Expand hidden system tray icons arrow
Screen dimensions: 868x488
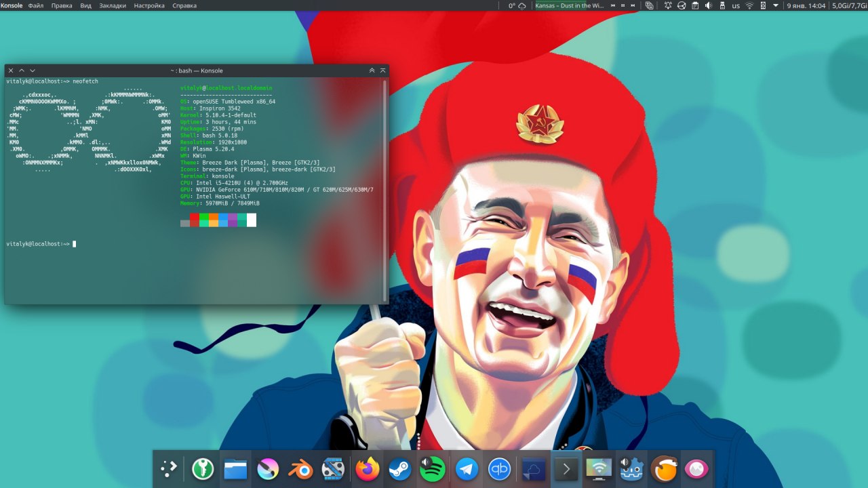pyautogui.click(x=776, y=5)
